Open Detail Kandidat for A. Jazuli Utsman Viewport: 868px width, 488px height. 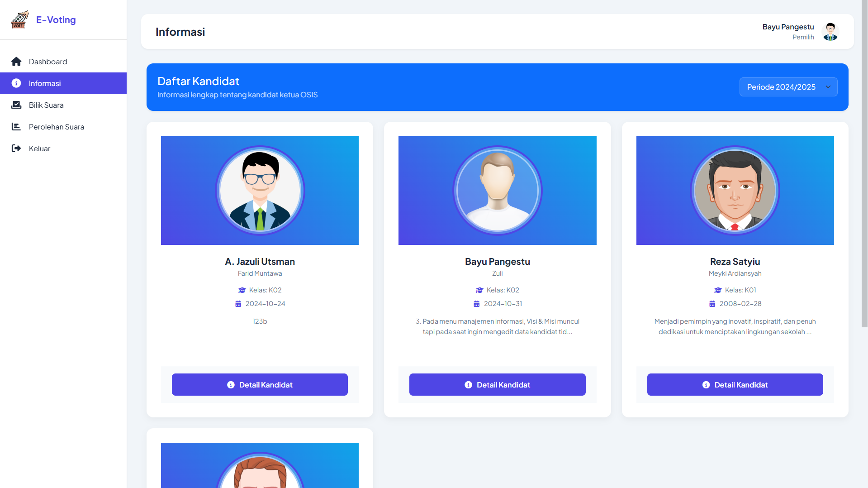pos(260,385)
